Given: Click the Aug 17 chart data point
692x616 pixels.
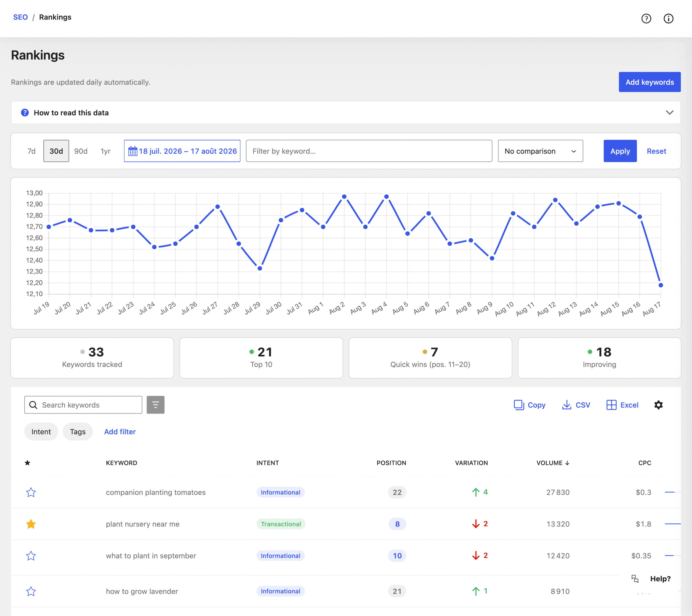Looking at the screenshot, I should 661,285.
